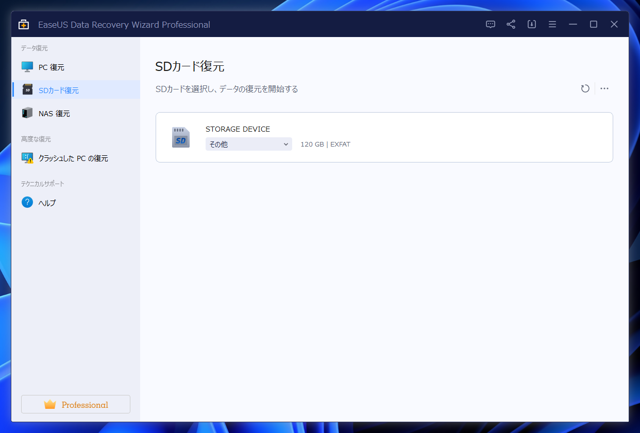
Task: Select the STORAGE DEVICE card
Action: coord(384,138)
